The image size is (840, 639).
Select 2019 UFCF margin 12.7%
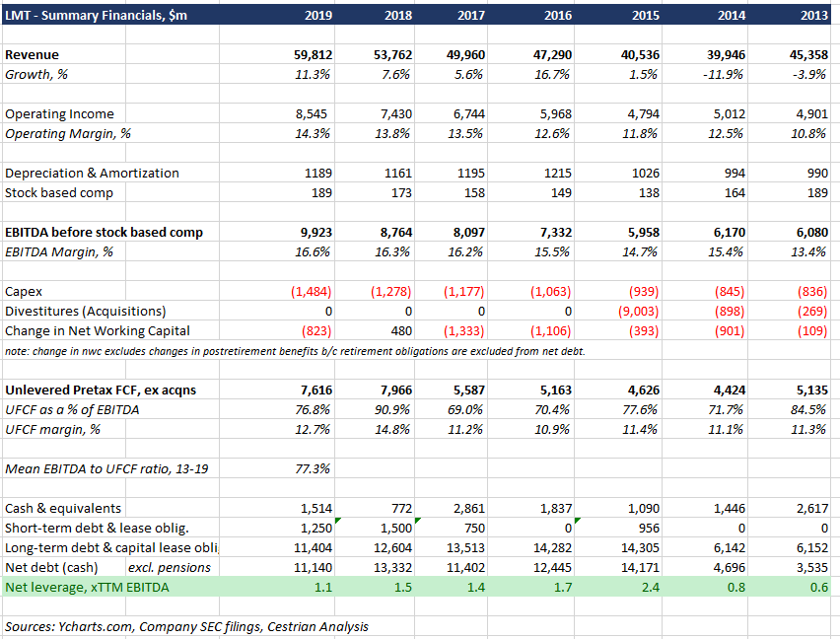click(x=313, y=430)
